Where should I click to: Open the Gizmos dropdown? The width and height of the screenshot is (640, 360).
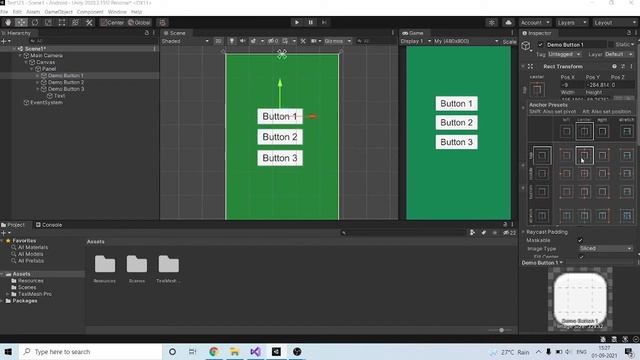337,41
